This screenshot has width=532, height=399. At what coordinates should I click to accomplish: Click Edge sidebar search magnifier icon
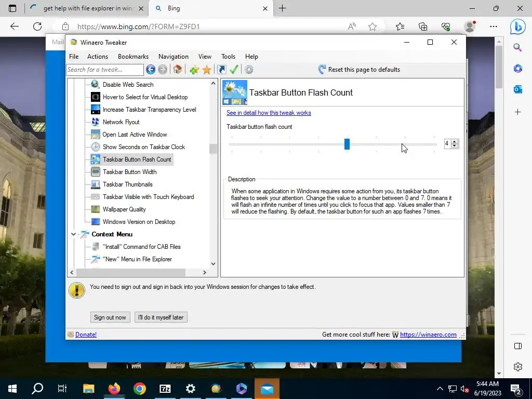coord(518,47)
